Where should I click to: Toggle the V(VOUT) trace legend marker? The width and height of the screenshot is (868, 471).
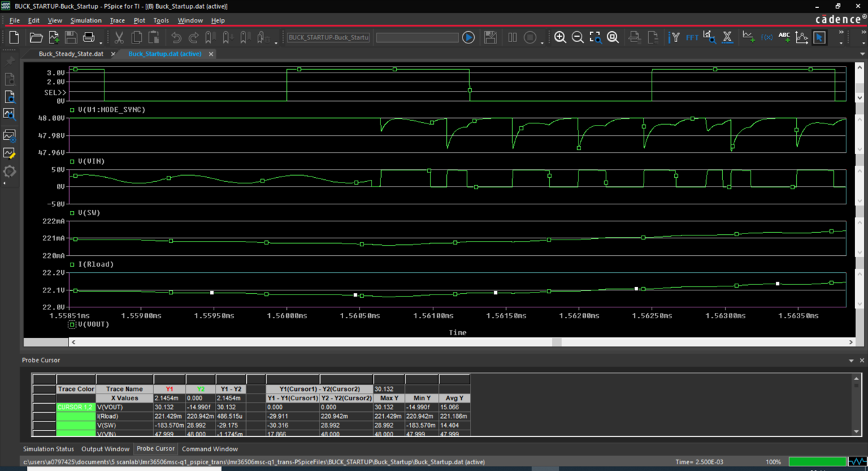pyautogui.click(x=72, y=324)
